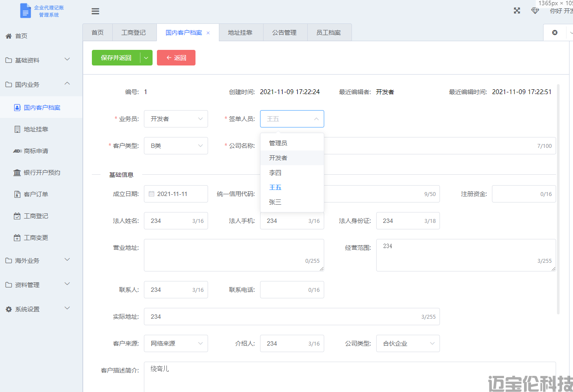Select 开发者 from the dropdown list
Screen dimensions: 573x392
(292, 158)
